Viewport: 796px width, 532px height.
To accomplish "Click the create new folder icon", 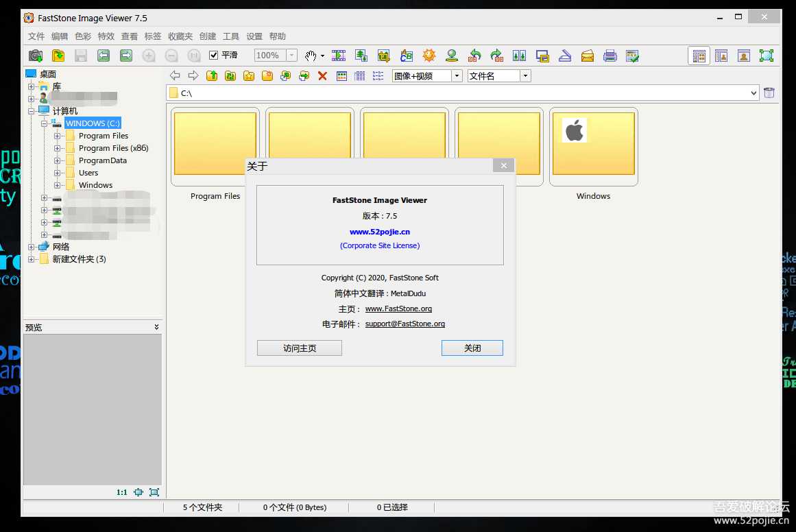I will click(267, 76).
